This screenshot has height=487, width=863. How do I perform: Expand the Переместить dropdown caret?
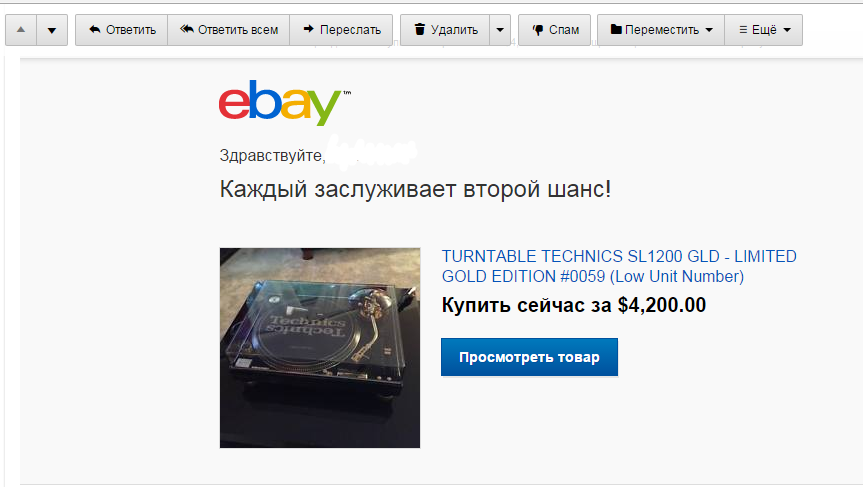709,30
